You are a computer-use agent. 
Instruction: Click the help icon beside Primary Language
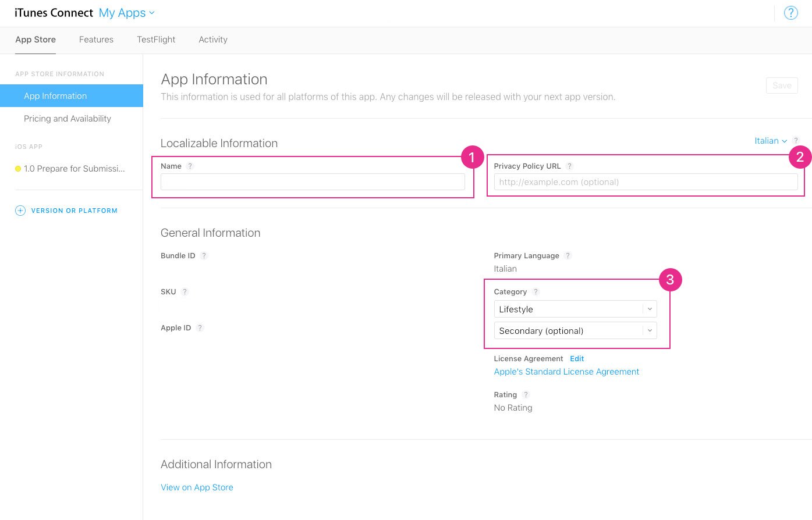[x=568, y=256]
